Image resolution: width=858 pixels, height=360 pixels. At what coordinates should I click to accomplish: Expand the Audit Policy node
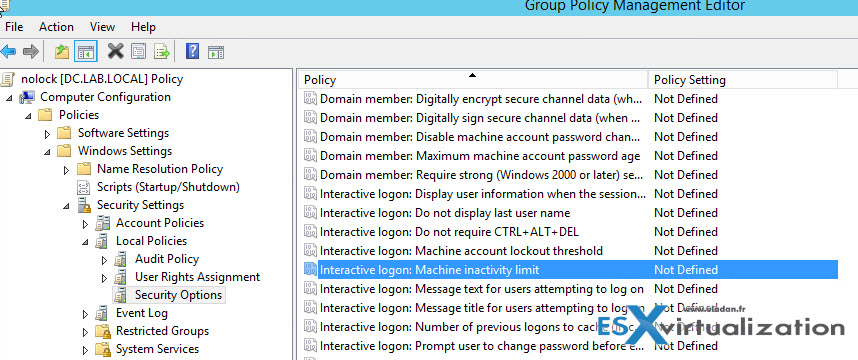click(x=105, y=260)
